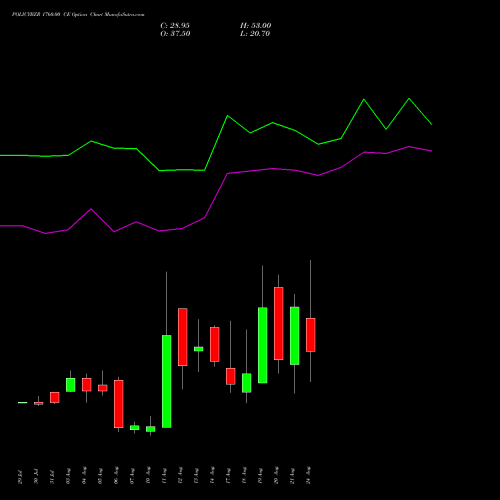Select the red candle on 12 Aug

coord(183,337)
